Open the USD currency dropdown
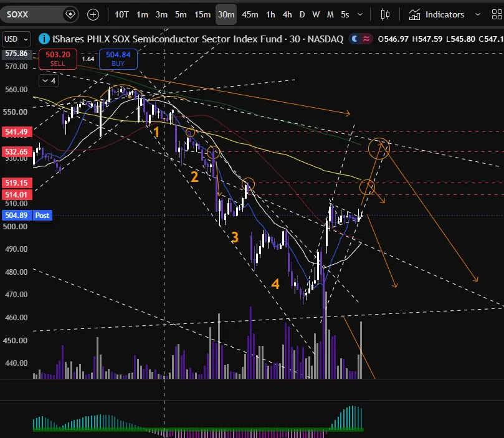The width and height of the screenshot is (504, 438). point(16,39)
